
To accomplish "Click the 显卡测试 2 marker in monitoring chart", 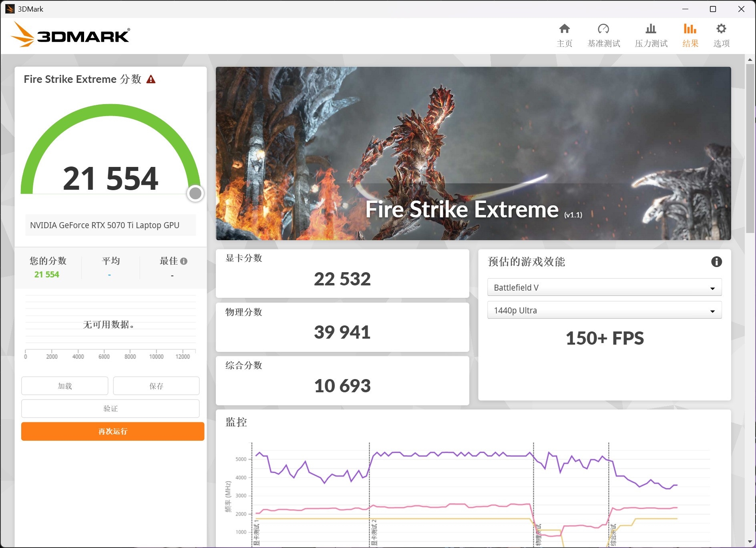I will pos(374,532).
